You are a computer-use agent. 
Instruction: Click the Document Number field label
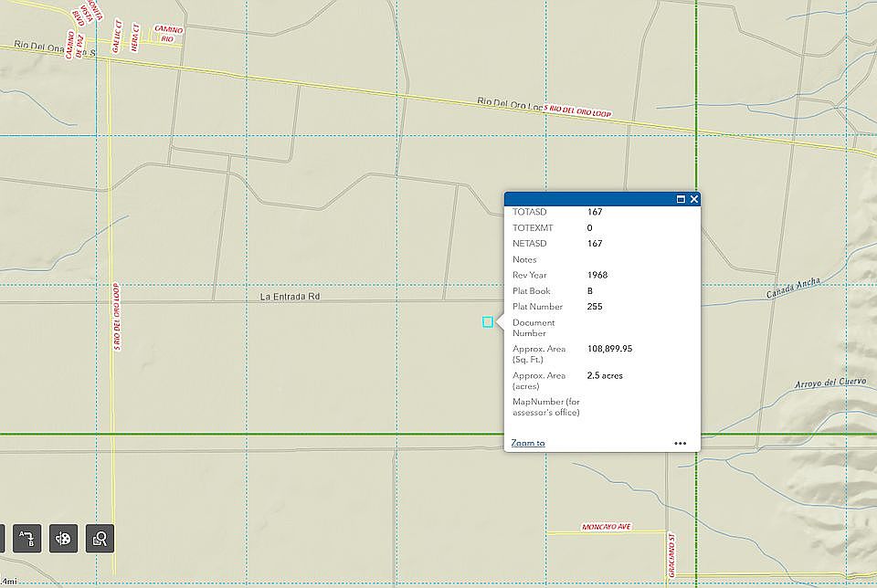pos(534,328)
